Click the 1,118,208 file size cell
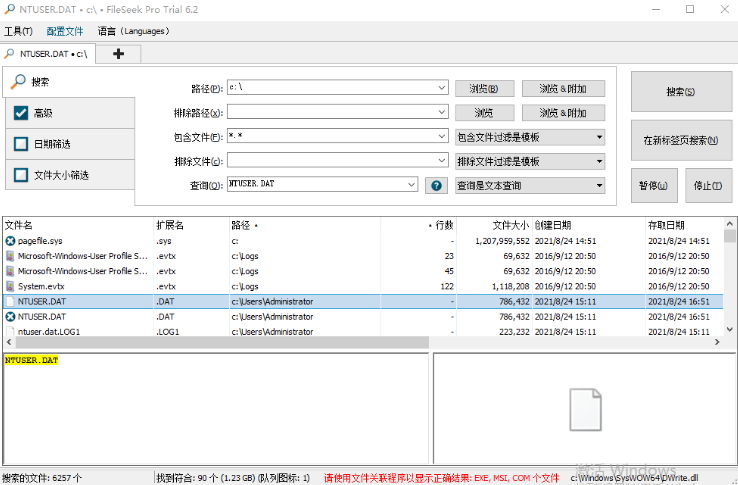 coord(511,286)
